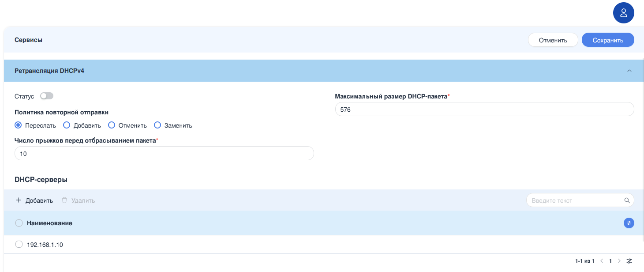Open pagination settings icon at bottom right
Viewport: 644px width, 272px height.
(629, 261)
